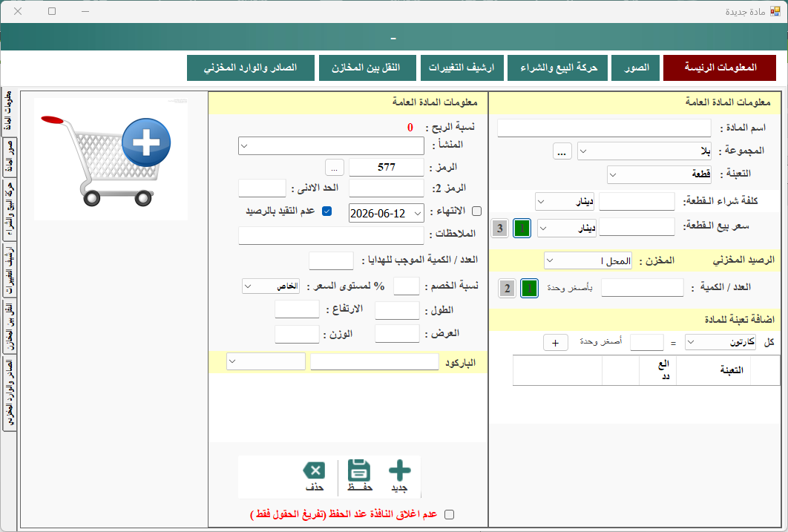Uncheck عدم التقيد بالرصيد checkbox
This screenshot has width=788, height=532.
[x=327, y=211]
